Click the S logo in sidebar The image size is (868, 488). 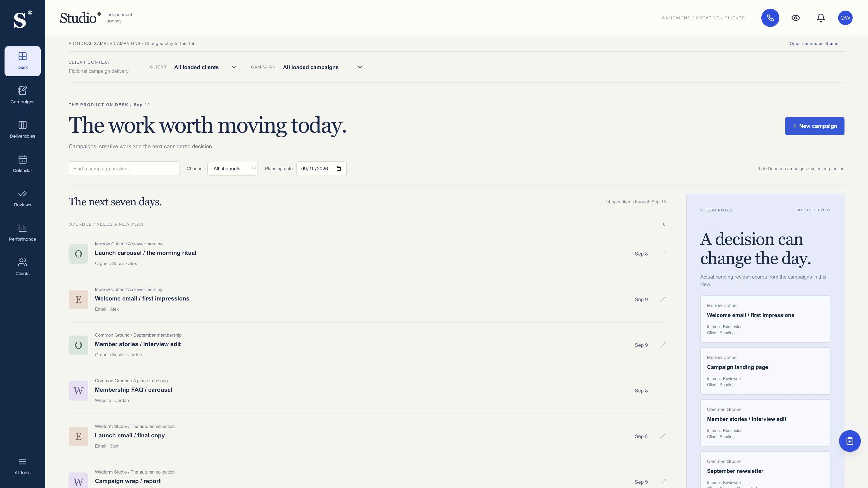pos(22,19)
